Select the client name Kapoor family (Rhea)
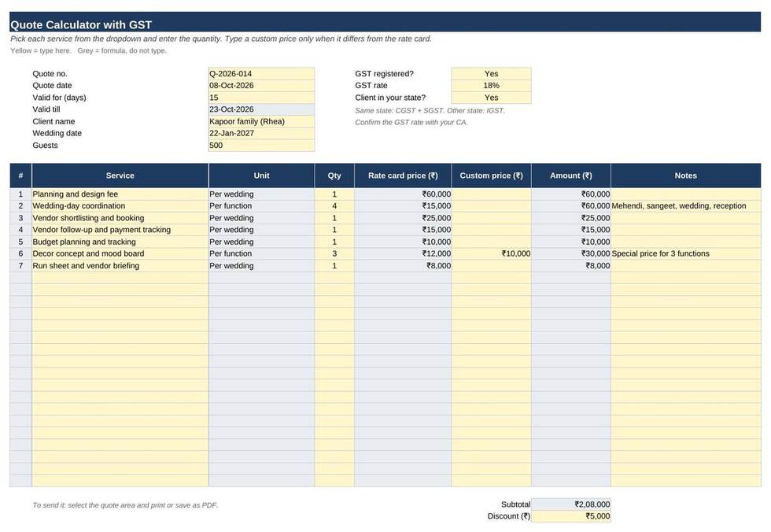771x532 pixels. (261, 121)
